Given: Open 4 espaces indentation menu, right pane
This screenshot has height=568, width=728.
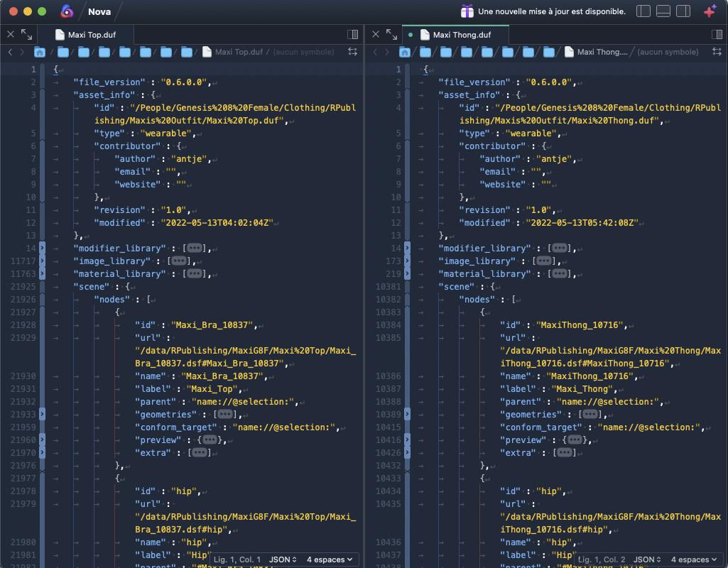Looking at the screenshot, I should 694,559.
